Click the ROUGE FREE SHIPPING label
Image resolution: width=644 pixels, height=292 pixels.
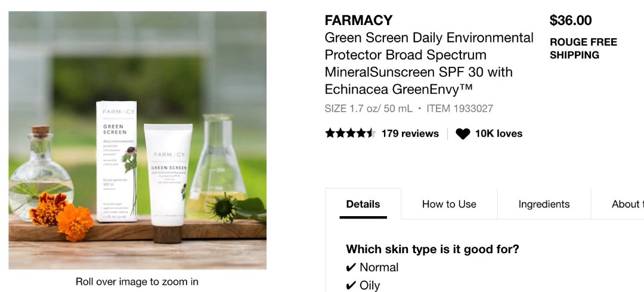(583, 48)
